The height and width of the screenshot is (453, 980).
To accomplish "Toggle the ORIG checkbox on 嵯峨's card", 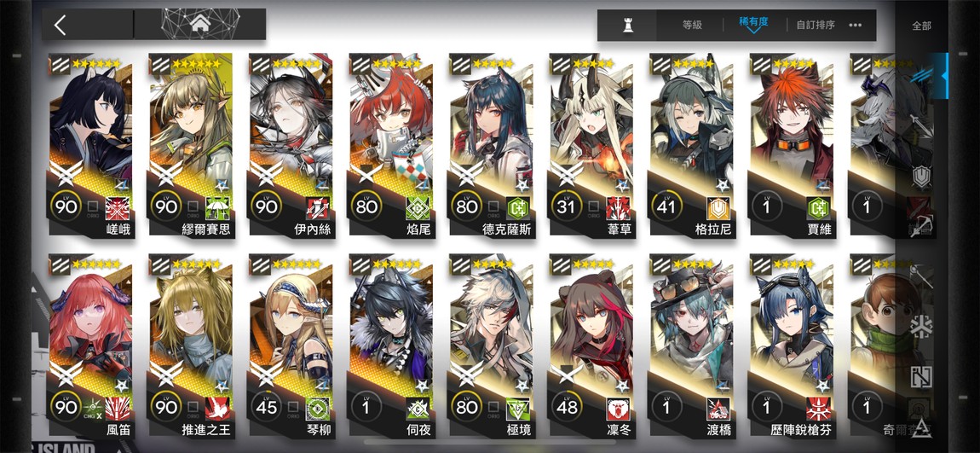I will pyautogui.click(x=93, y=207).
